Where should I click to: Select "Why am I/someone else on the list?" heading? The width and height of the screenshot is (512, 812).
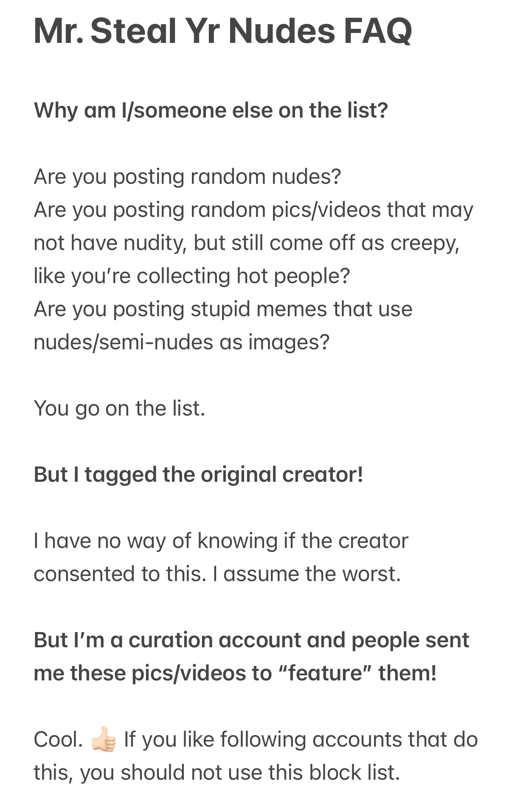click(211, 110)
